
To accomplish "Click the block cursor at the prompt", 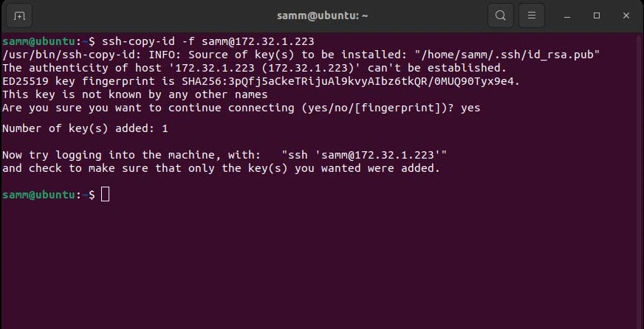I will (x=105, y=194).
